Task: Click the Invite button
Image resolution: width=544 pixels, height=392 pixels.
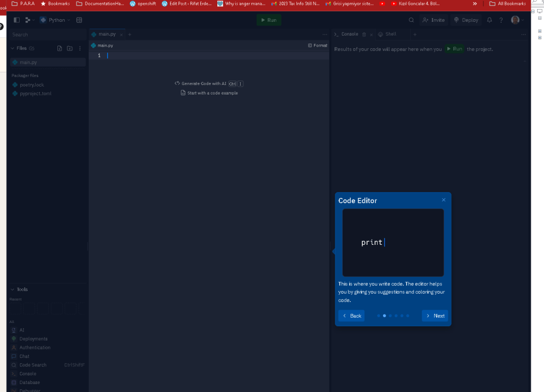Action: click(433, 20)
